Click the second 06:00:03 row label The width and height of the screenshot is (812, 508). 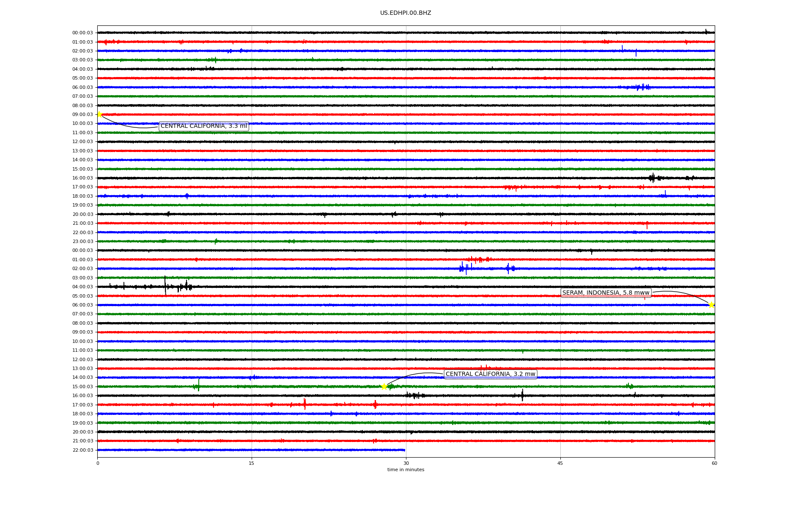click(x=82, y=305)
